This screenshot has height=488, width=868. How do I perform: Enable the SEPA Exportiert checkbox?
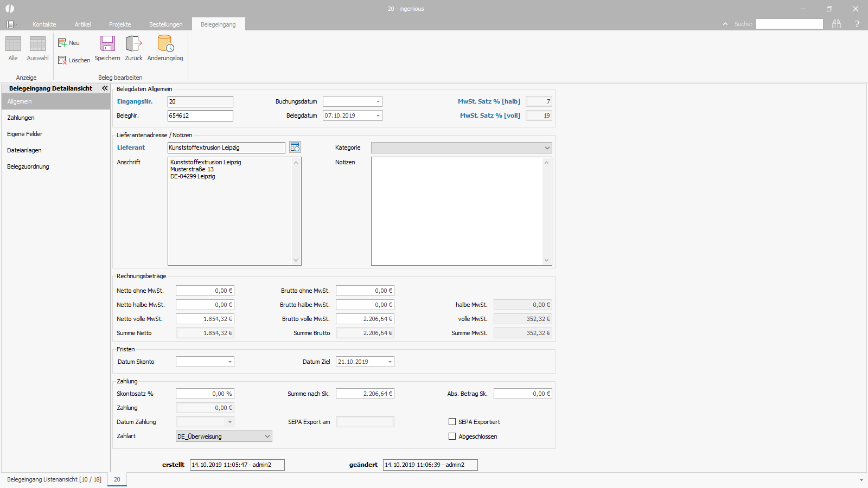coord(452,421)
